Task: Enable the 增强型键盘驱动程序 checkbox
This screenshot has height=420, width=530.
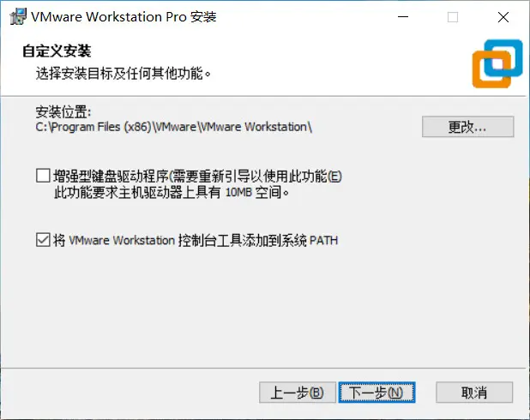Action: click(43, 176)
